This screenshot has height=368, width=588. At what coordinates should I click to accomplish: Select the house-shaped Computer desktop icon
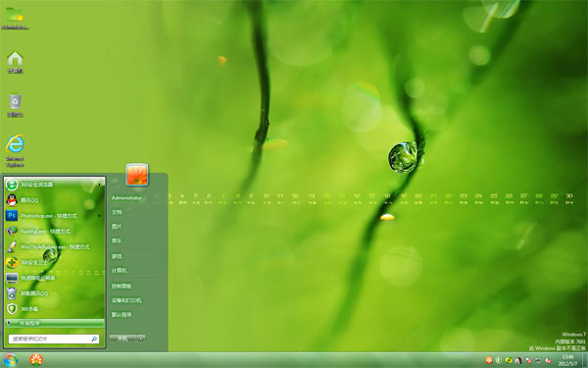tap(15, 62)
